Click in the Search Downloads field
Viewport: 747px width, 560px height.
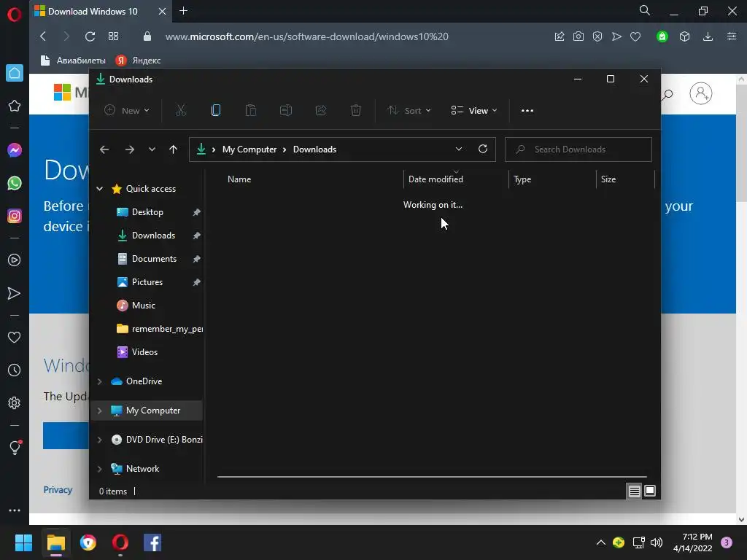[578, 149]
